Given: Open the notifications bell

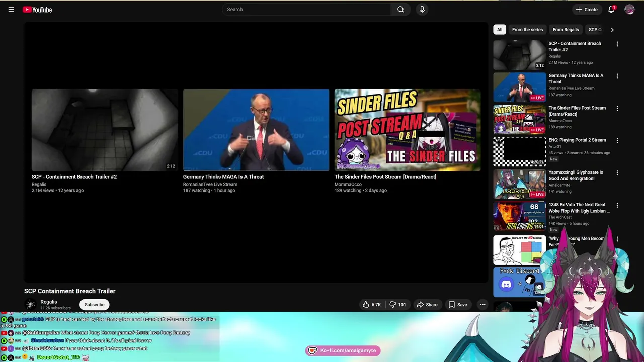Looking at the screenshot, I should coord(611,9).
